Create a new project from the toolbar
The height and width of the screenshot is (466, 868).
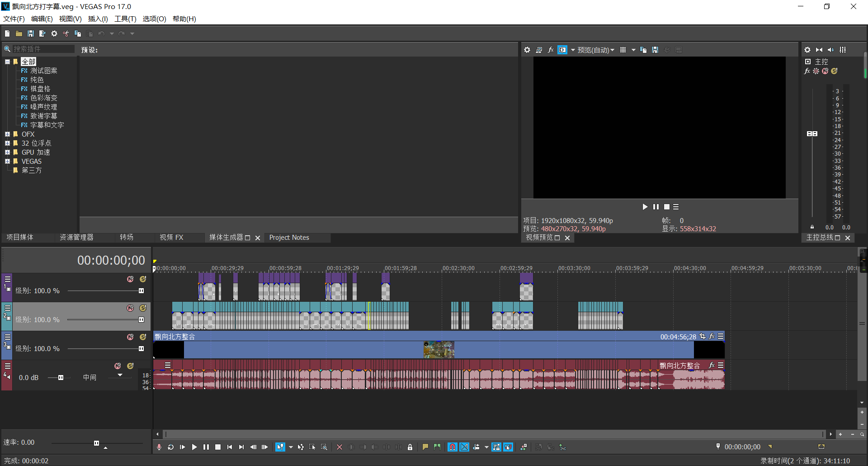pos(7,33)
